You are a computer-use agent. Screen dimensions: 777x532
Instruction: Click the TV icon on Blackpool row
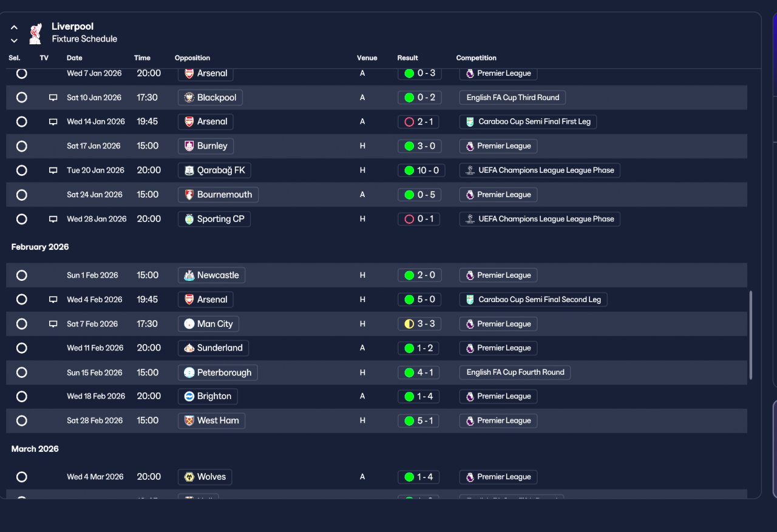[53, 98]
